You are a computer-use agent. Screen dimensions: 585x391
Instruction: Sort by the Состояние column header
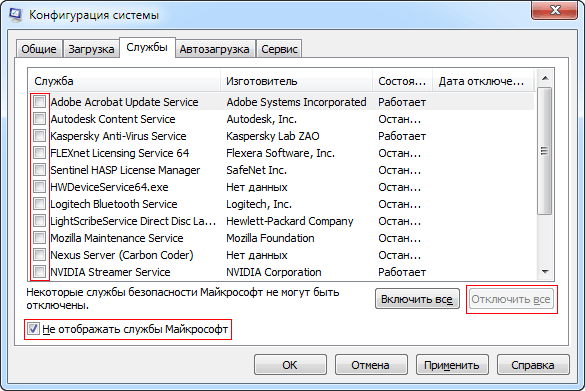[402, 81]
